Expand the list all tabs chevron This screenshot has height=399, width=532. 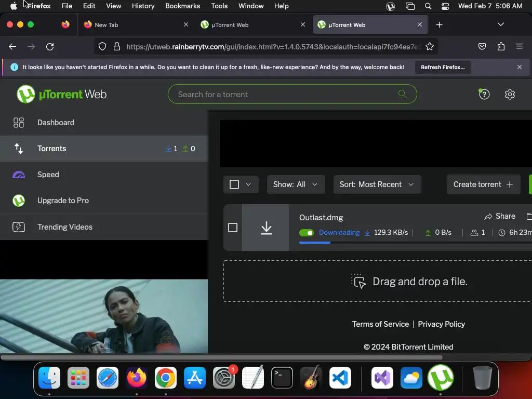click(x=500, y=24)
